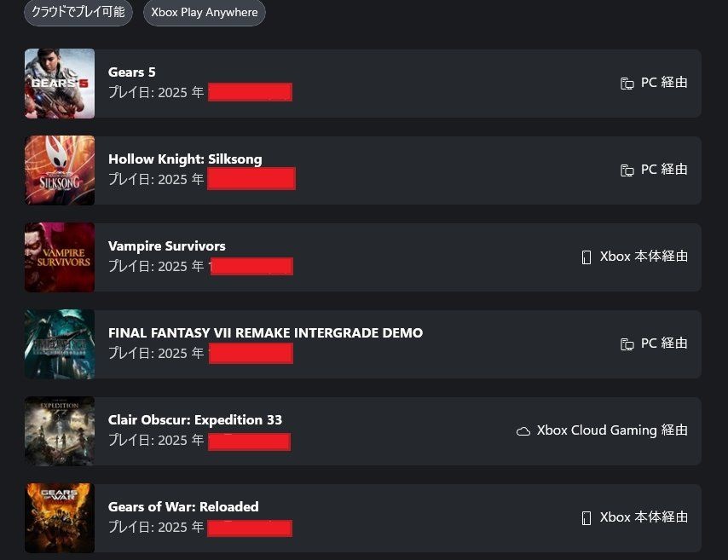Click the Clair Obscur: Expedition 33 cover image
This screenshot has width=728, height=560.
(60, 431)
